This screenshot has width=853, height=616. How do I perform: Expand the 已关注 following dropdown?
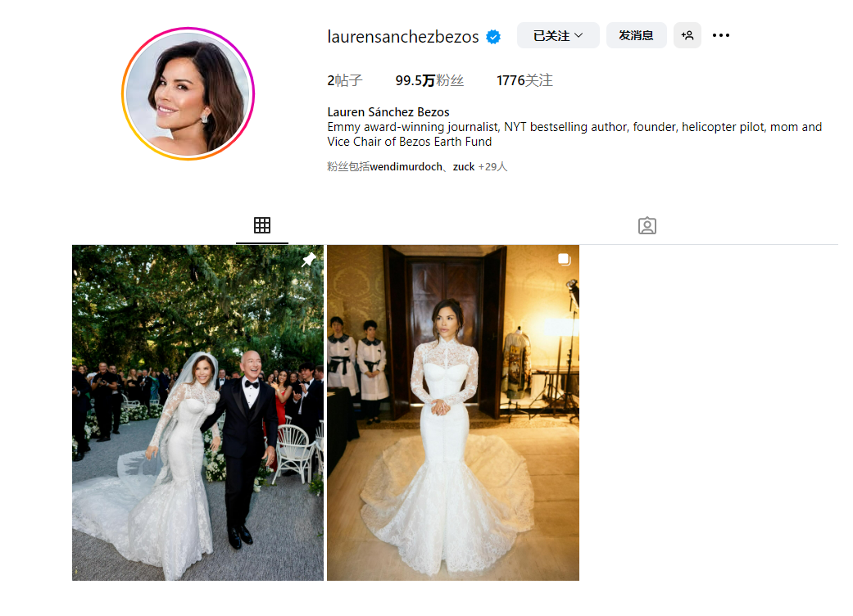click(x=558, y=35)
